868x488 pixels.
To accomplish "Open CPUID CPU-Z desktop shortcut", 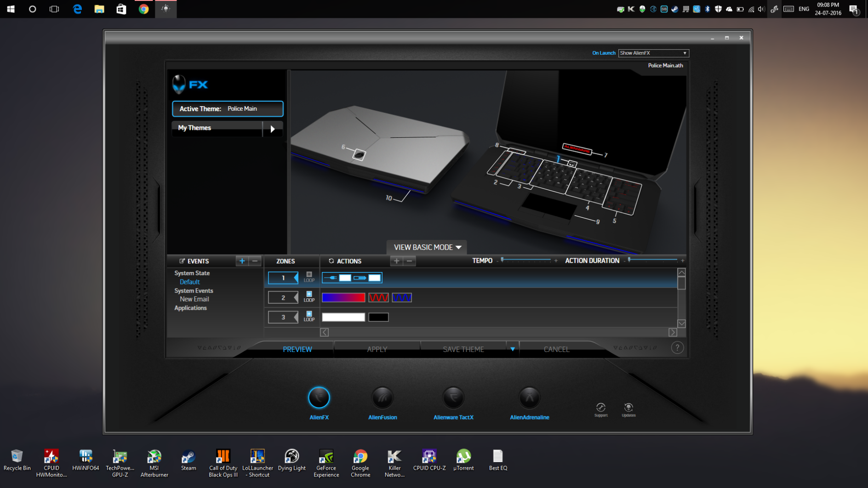I will [429, 460].
